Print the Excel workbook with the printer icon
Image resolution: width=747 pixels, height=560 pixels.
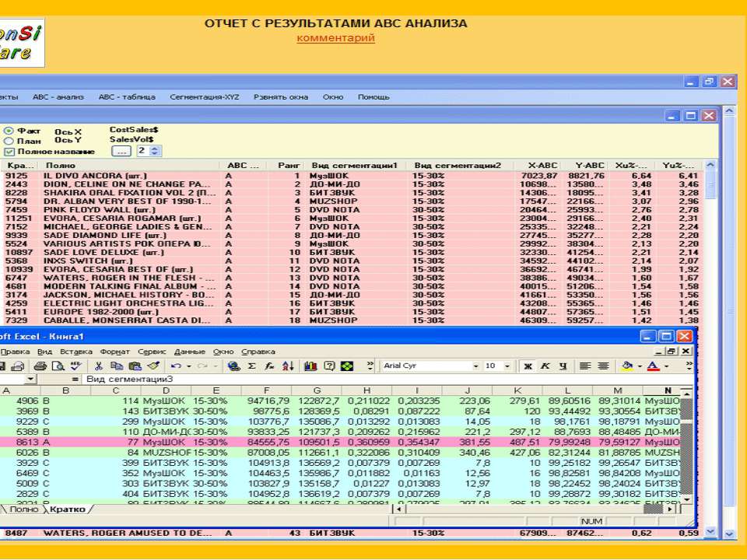tap(40, 366)
